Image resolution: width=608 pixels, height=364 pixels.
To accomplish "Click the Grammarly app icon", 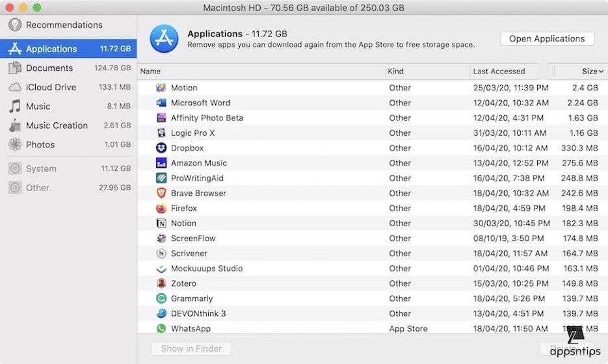I will [161, 298].
